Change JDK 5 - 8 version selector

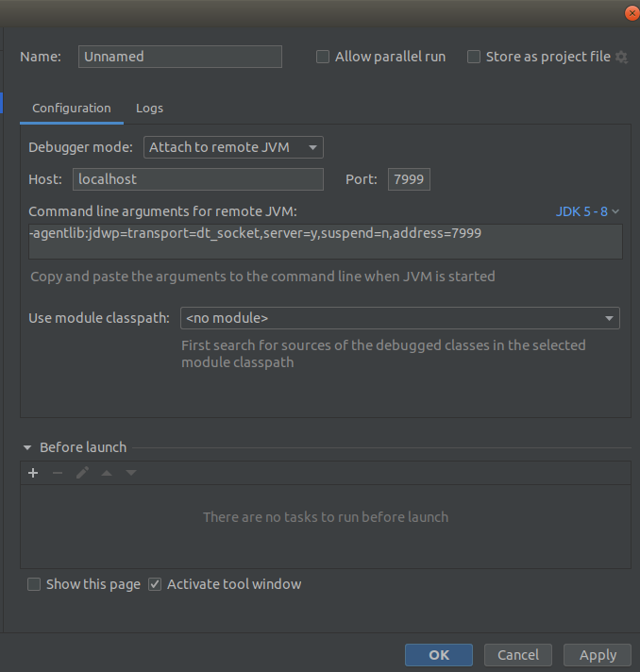(x=587, y=211)
